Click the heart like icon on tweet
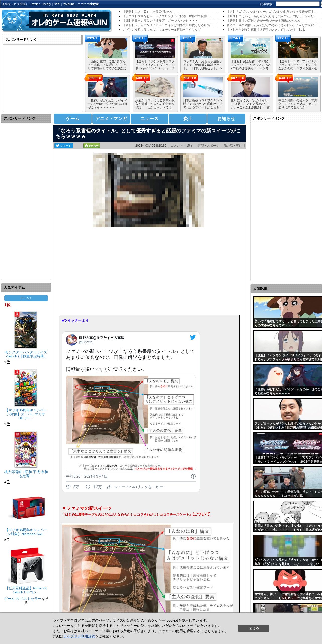Screen dimensions: 322x644 coord(68,487)
